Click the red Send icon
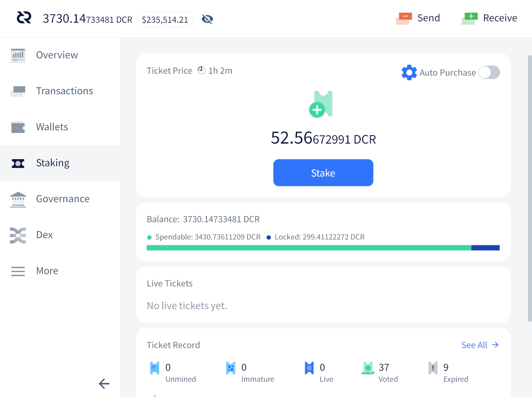The width and height of the screenshot is (532, 397). [404, 19]
